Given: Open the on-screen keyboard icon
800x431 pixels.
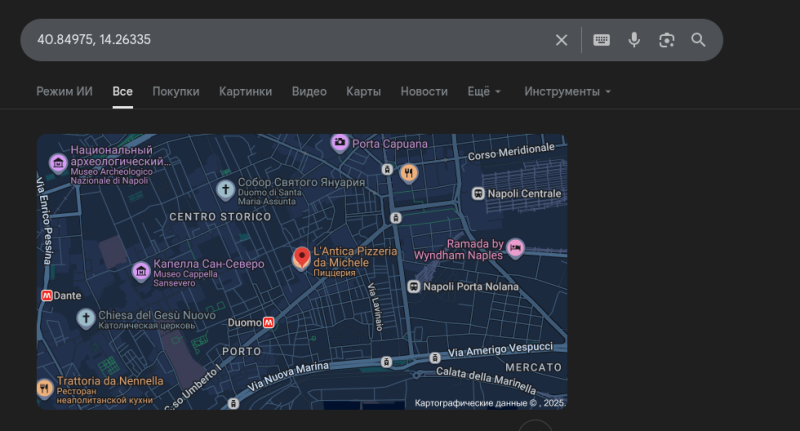Looking at the screenshot, I should 601,40.
